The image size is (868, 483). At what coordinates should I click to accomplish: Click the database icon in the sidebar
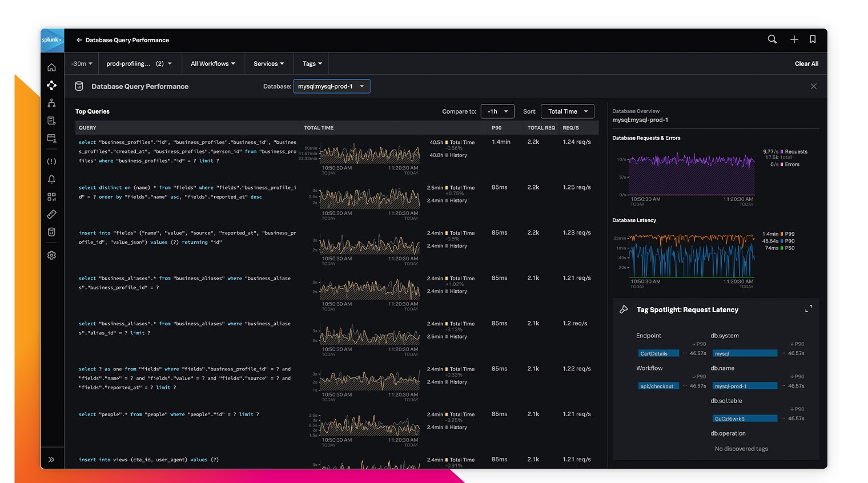[x=51, y=232]
